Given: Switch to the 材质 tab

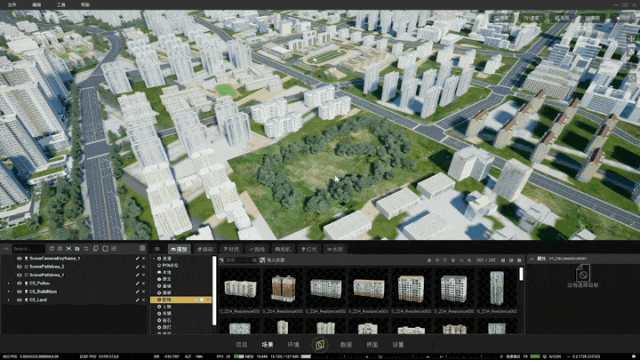Looking at the screenshot, I should (231, 249).
